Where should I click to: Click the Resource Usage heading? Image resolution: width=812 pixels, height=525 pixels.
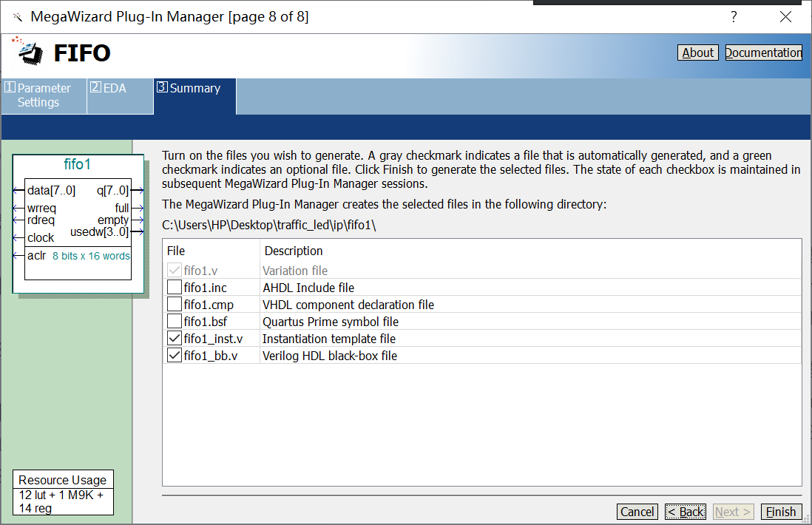click(x=63, y=480)
